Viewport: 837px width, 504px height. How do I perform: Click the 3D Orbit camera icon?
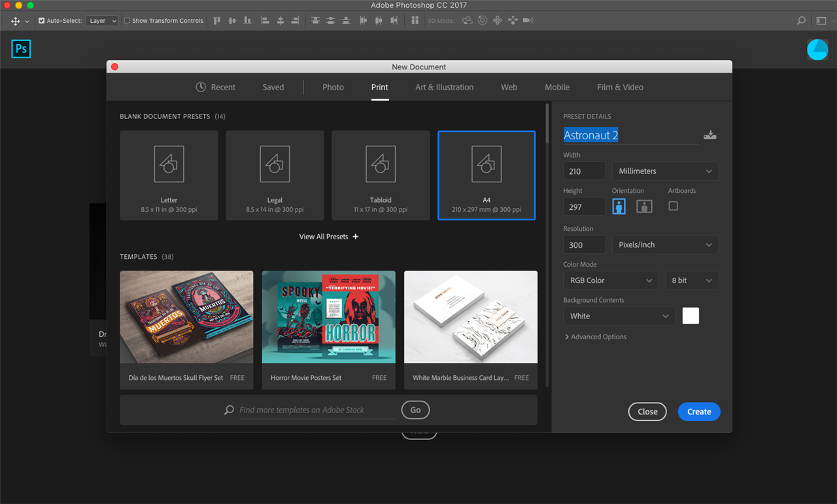[x=467, y=21]
